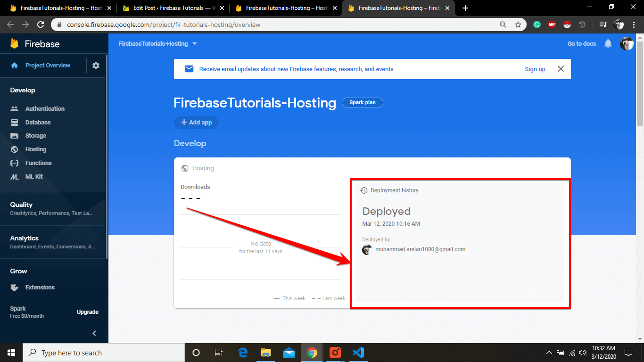Click the Mar 12, 2020 10:16 AM timestamp

coord(391,224)
